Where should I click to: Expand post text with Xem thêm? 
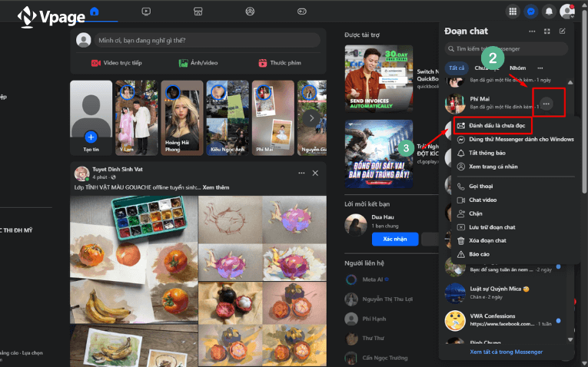click(216, 187)
